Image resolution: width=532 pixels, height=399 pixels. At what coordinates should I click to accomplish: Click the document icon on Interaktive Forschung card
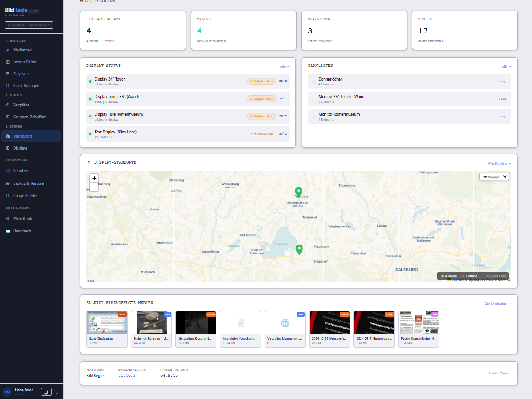click(240, 323)
